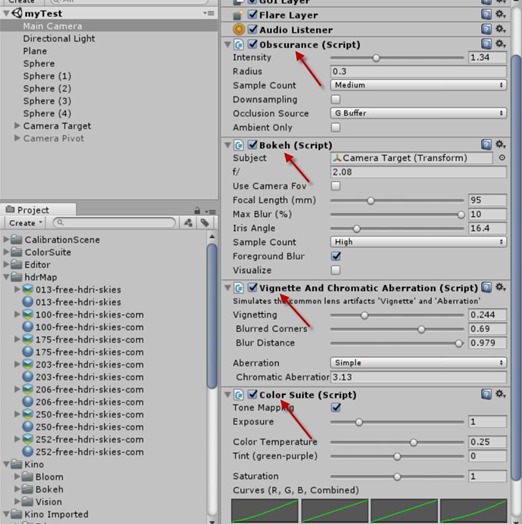Screen dimensions: 522x524
Task: Select Directional Light in hierarchy
Action: coord(59,38)
